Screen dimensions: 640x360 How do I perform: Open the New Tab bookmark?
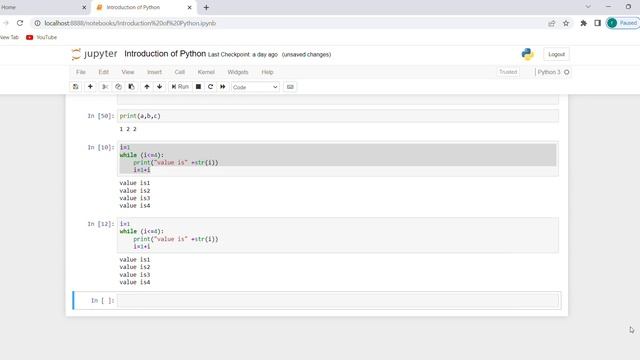click(9, 37)
